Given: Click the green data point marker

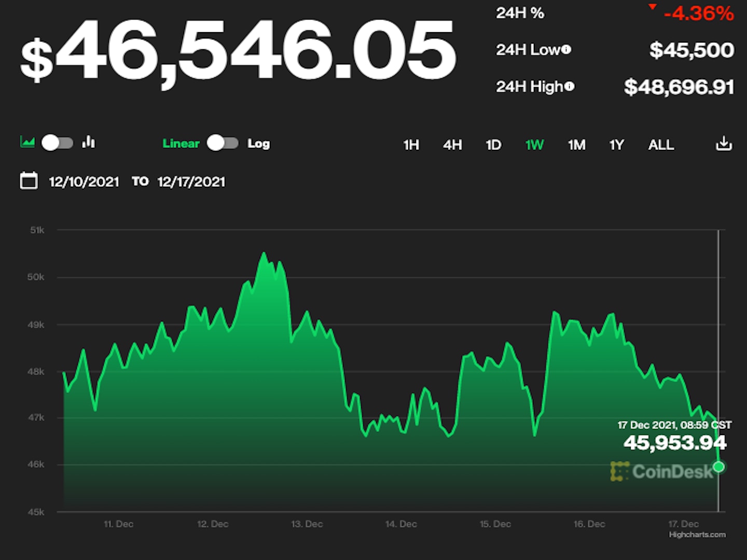Looking at the screenshot, I should click(x=718, y=467).
